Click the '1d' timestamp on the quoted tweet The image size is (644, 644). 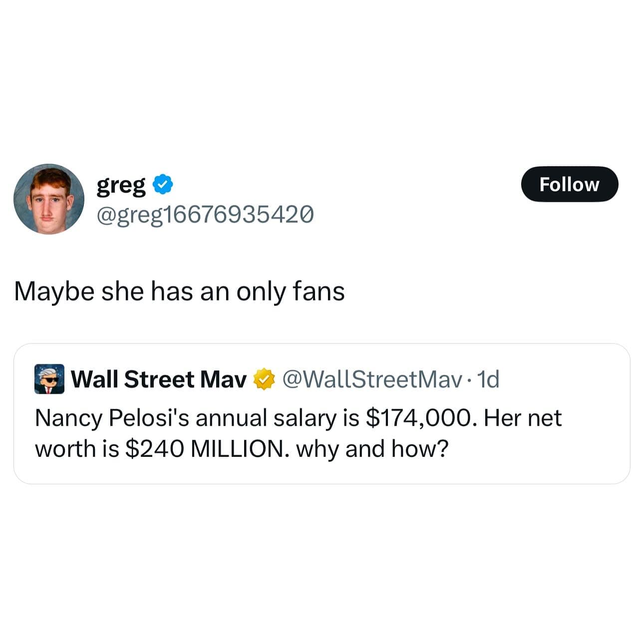point(488,379)
